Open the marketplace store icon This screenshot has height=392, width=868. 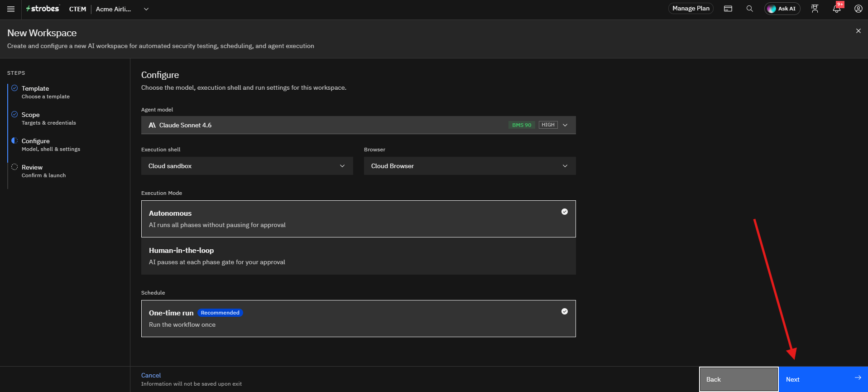[x=815, y=9]
